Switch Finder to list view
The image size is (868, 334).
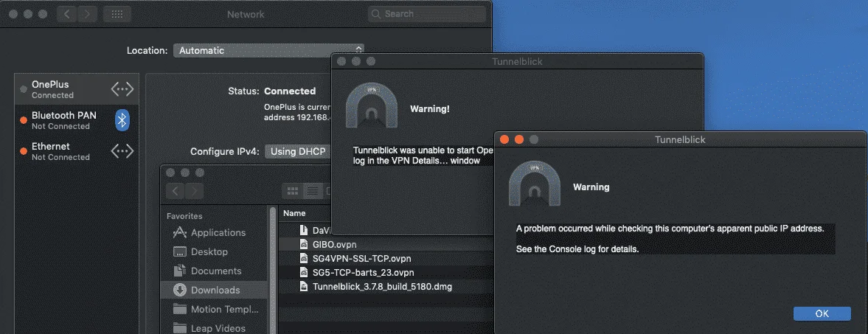click(x=312, y=192)
